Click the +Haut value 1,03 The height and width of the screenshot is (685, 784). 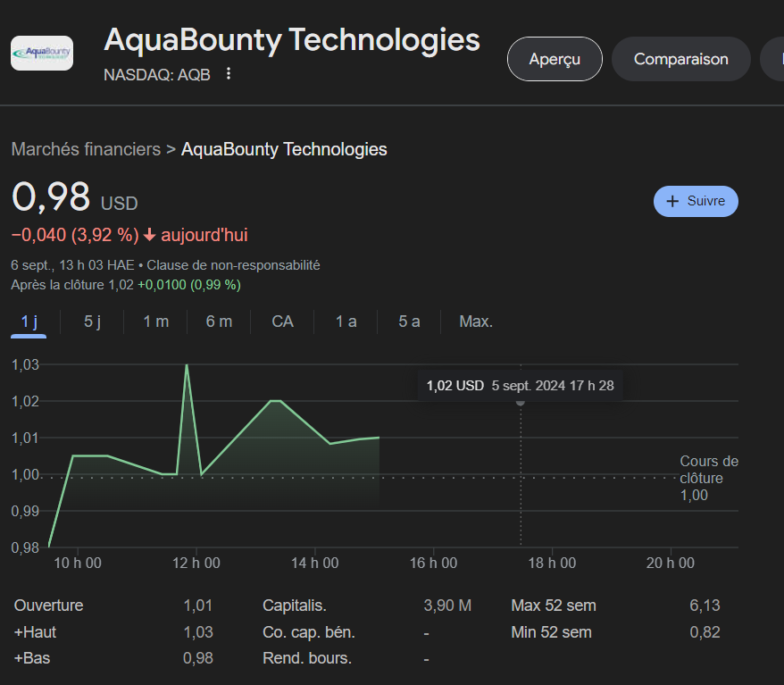click(198, 632)
